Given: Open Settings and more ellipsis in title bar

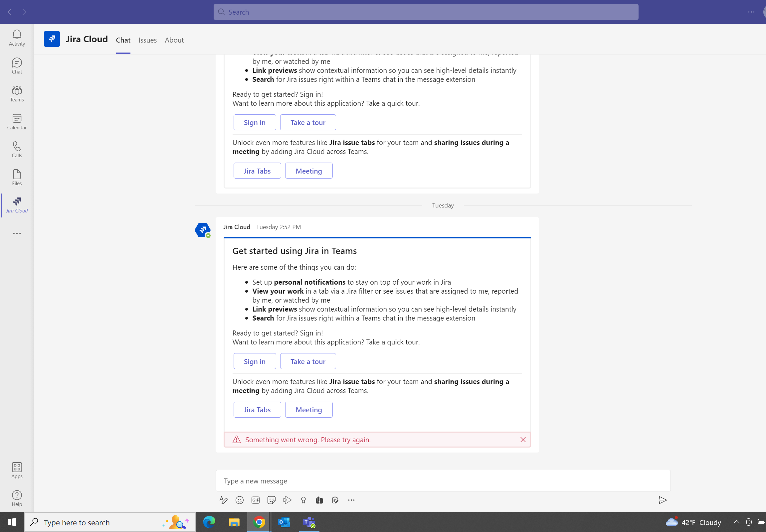Looking at the screenshot, I should click(751, 12).
